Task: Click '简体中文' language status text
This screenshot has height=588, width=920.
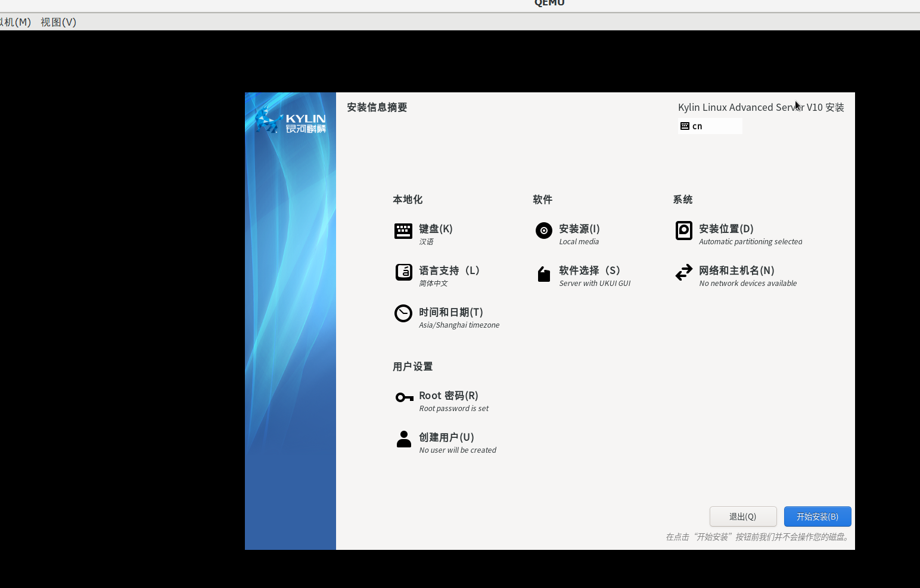Action: (x=433, y=284)
